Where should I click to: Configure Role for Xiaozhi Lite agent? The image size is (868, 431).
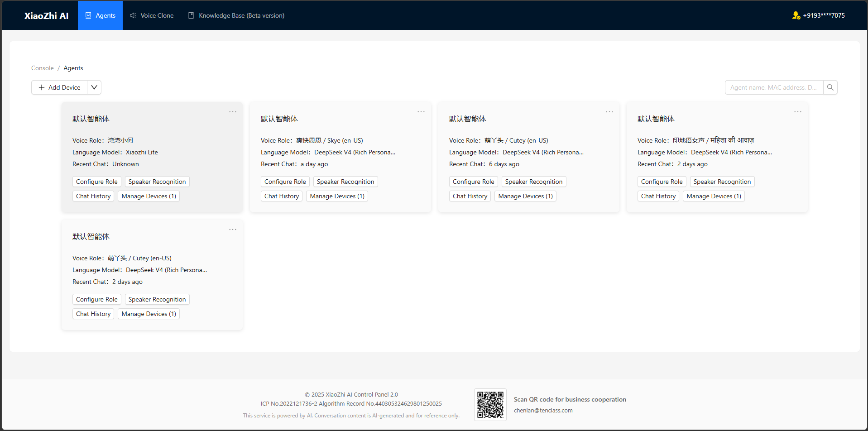(97, 182)
